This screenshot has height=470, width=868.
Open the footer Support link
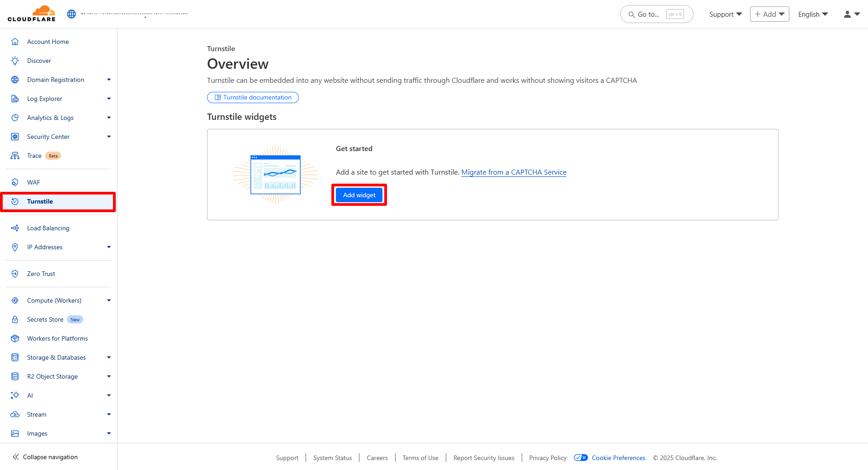(x=287, y=458)
